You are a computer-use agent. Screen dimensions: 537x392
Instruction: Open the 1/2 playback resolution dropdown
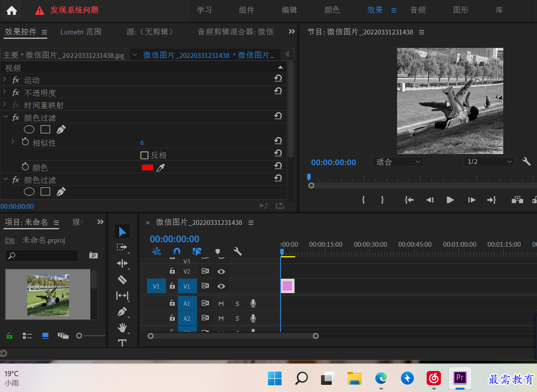tap(489, 162)
